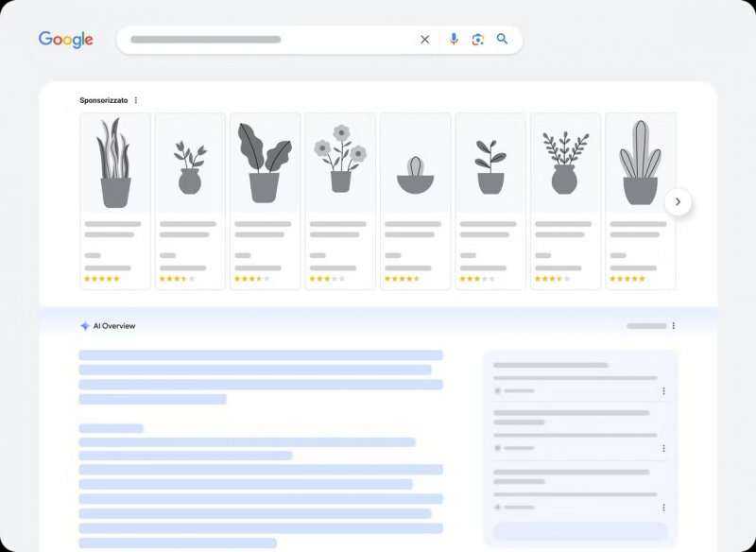
Task: Click the Google logo to go home
Action: pos(66,39)
